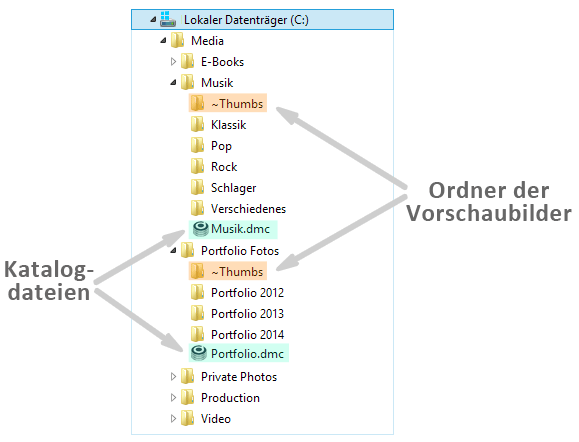
Task: Expand the Video folder node
Action: 173,419
